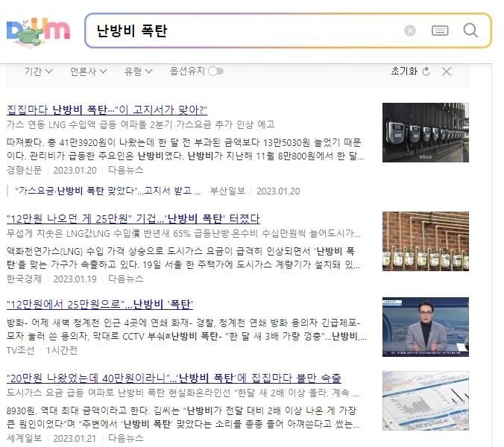Open the TV조선 "12만원에서 25만원으로" headline
This screenshot has width=504, height=447.
pos(100,304)
